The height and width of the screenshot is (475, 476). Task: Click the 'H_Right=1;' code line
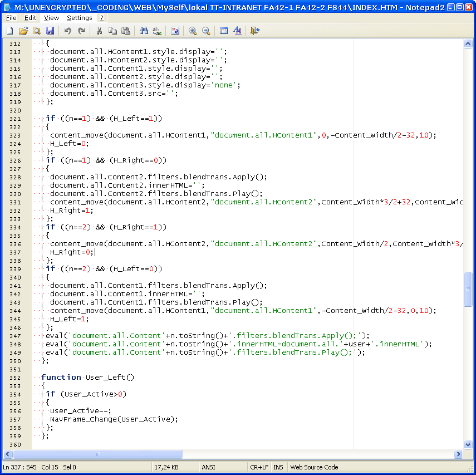[x=72, y=210]
